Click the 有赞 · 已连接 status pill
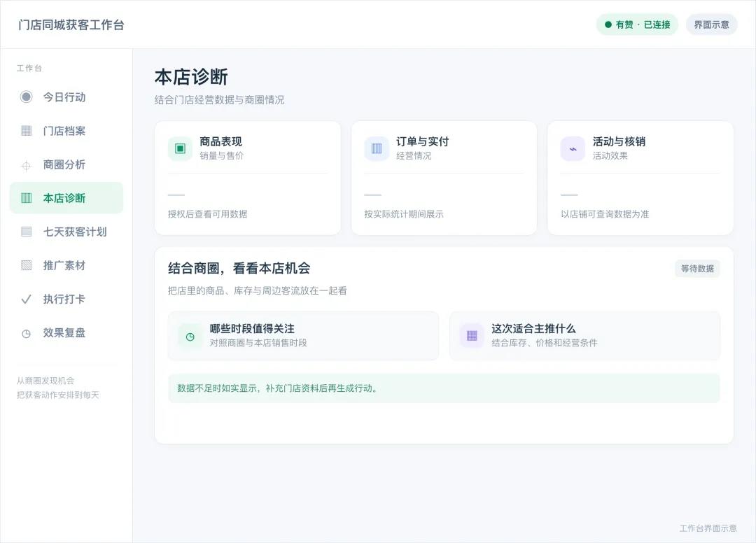This screenshot has height=543, width=756. coord(638,24)
